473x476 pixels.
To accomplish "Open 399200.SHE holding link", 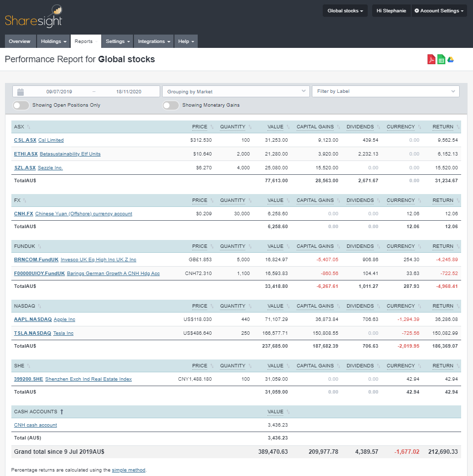I will click(x=29, y=379).
